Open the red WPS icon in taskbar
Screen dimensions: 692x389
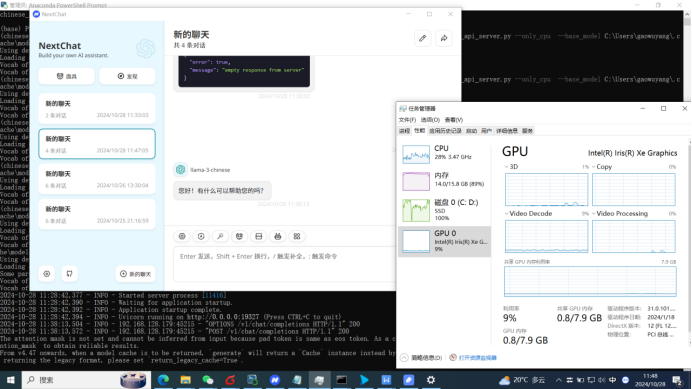pos(230,380)
